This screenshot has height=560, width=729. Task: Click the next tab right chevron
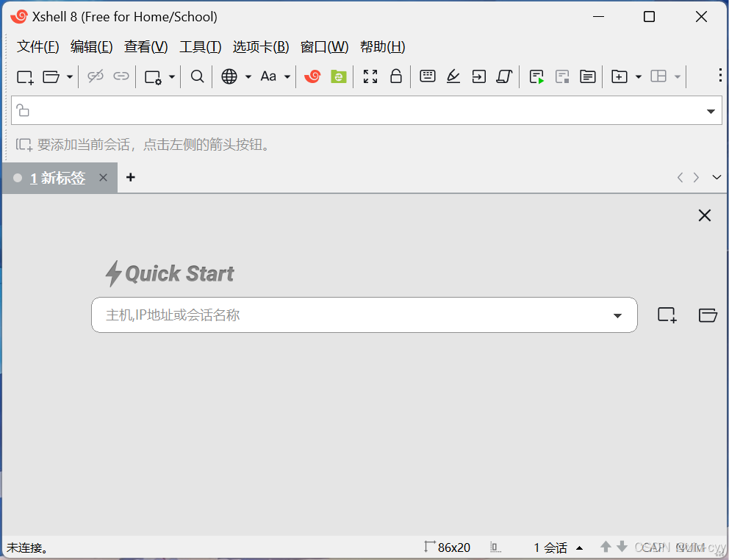coord(696,177)
